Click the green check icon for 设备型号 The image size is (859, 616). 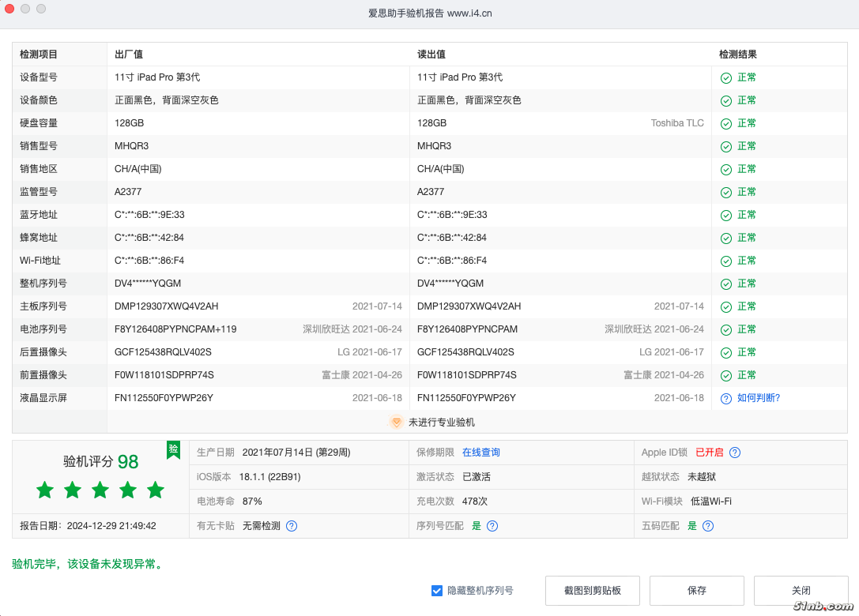tap(726, 78)
